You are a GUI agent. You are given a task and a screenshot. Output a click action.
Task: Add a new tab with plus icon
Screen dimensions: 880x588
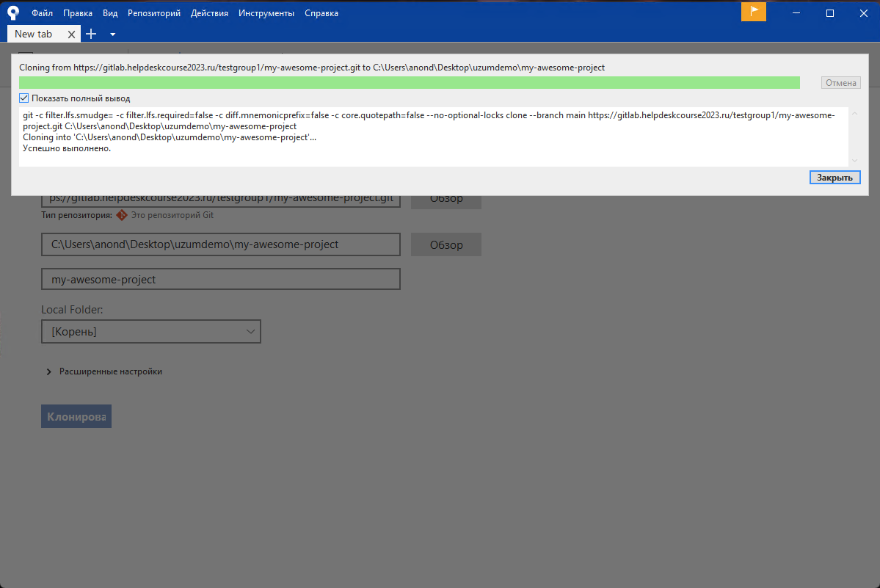coord(92,34)
